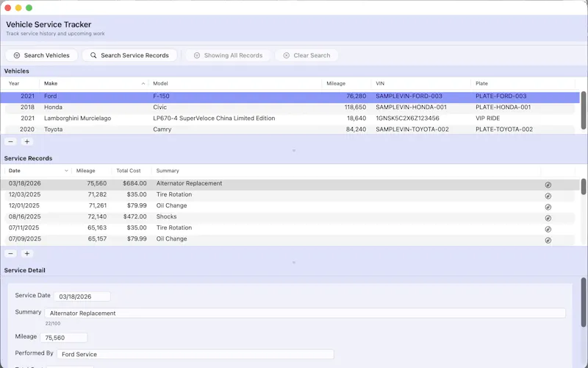Focus the Performed By field
588x368 pixels.
pos(195,354)
